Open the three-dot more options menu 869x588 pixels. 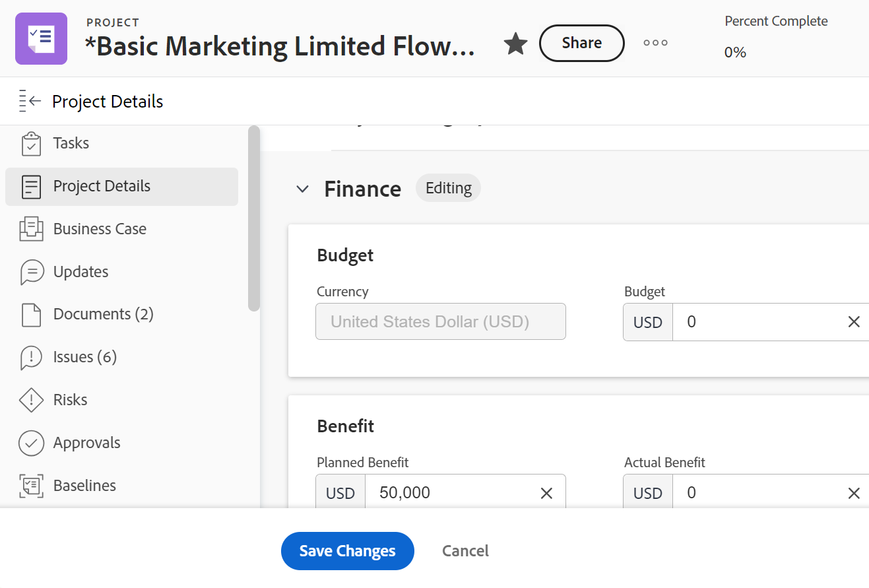tap(655, 43)
